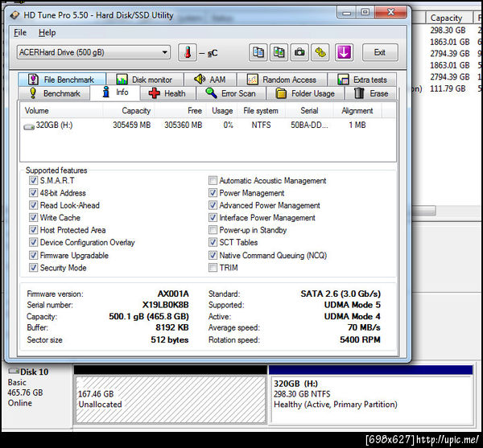The width and height of the screenshot is (483, 448).
Task: Toggle the 48-bit Address checkbox
Action: (x=33, y=193)
